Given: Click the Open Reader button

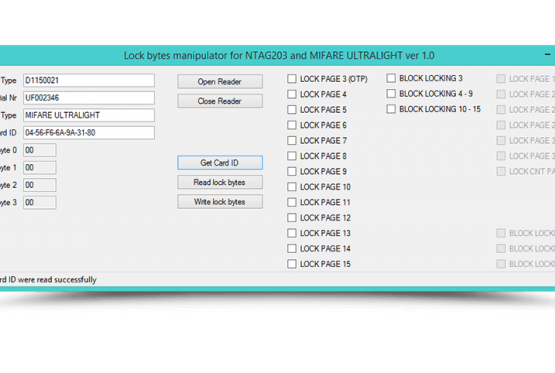Looking at the screenshot, I should [x=220, y=81].
